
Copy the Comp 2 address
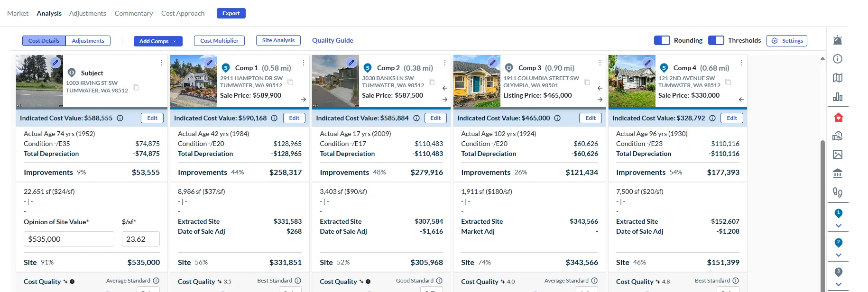point(432,82)
